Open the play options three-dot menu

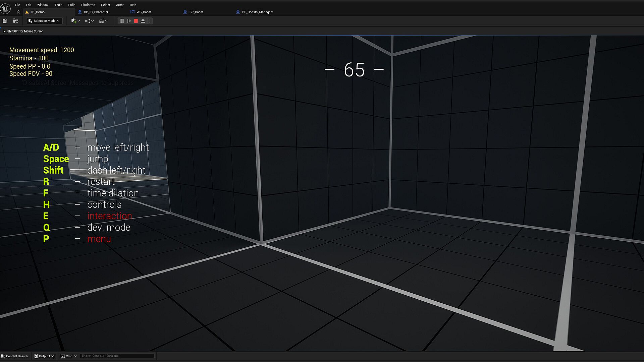pos(150,21)
